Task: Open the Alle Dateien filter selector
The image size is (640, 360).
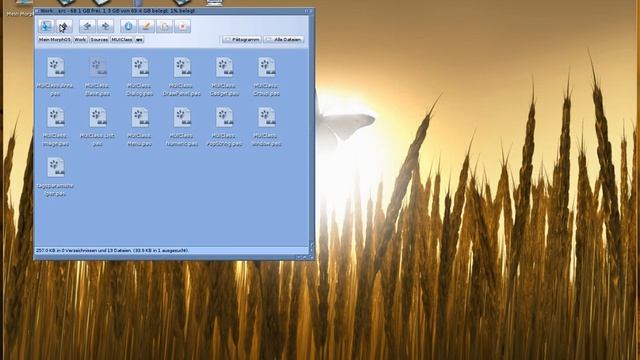Action: point(284,40)
